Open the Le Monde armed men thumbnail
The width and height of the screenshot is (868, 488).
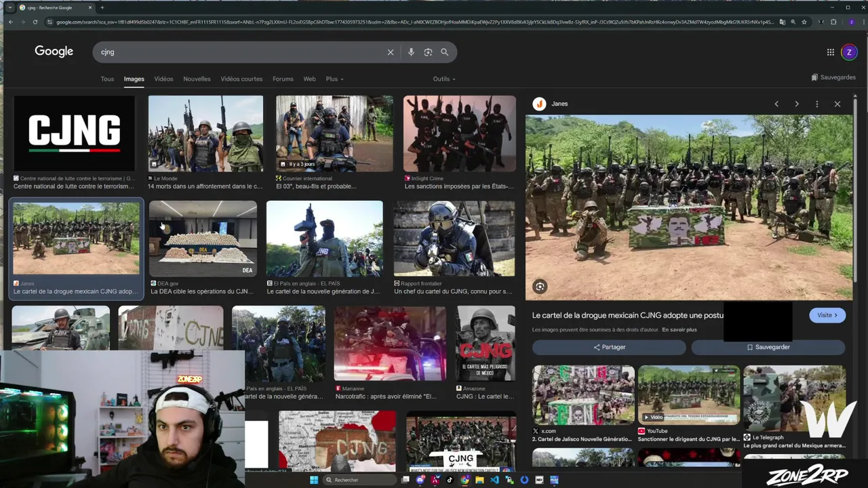205,133
